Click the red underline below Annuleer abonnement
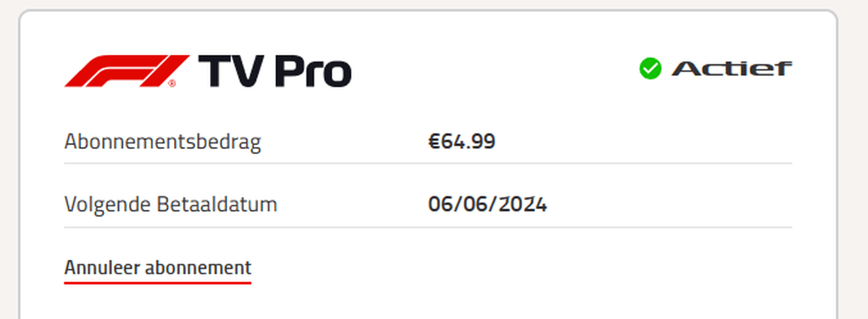 (x=157, y=283)
